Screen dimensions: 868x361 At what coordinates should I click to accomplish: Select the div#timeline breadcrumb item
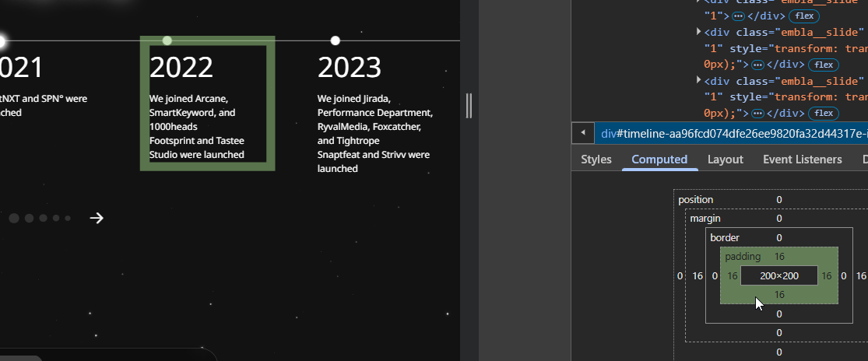pos(731,133)
